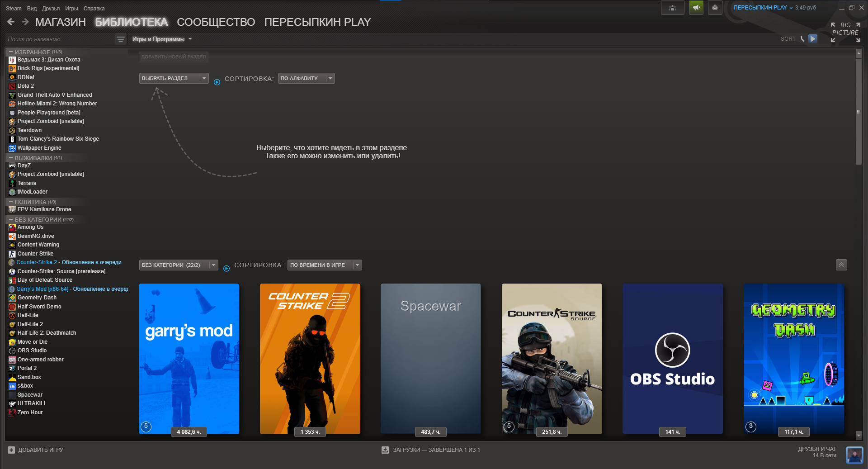Open the inbox envelope icon
The width and height of the screenshot is (868, 469).
tap(715, 8)
